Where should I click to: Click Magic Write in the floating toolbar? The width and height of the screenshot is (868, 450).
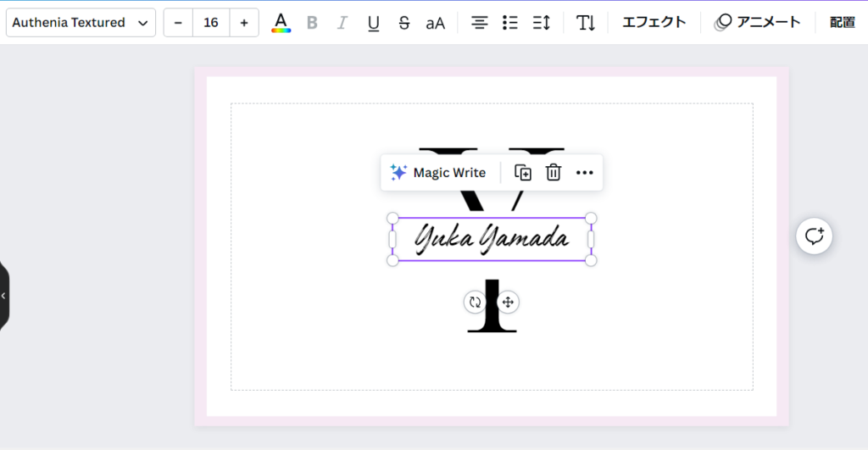(438, 173)
